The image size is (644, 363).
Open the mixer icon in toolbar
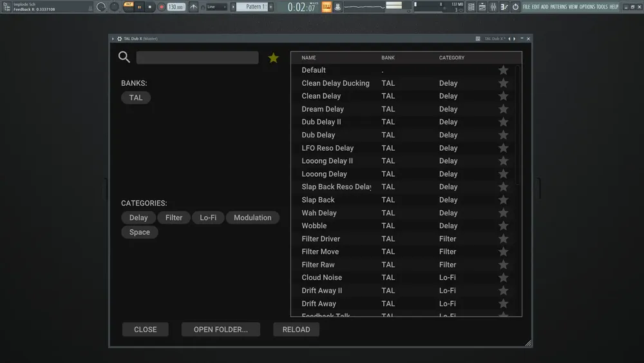(x=493, y=7)
